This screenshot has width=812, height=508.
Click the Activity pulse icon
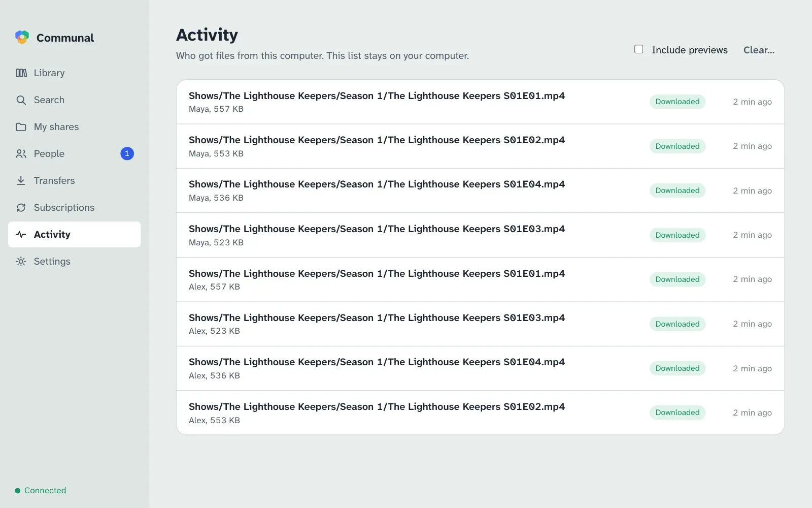tap(21, 235)
